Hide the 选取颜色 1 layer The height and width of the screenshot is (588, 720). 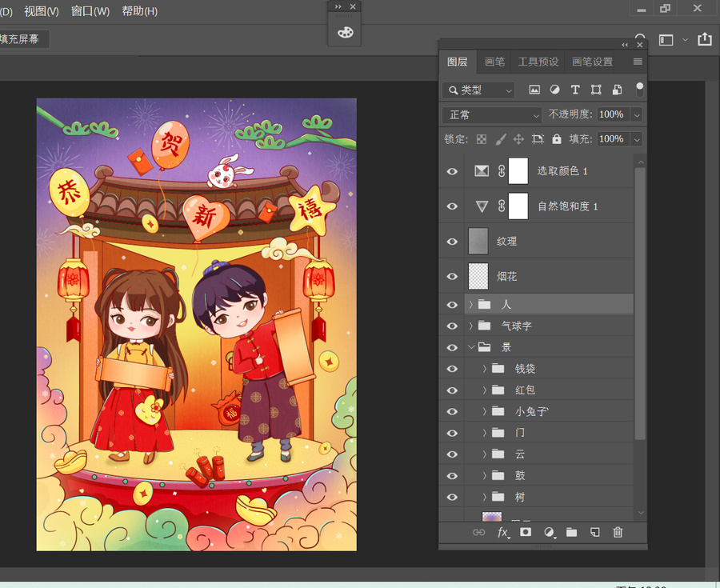452,171
